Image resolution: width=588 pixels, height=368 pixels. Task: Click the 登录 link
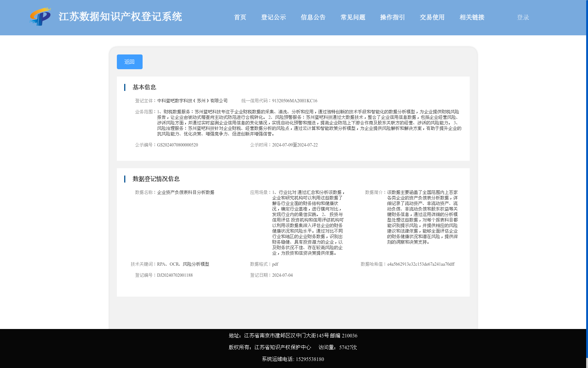coord(523,17)
